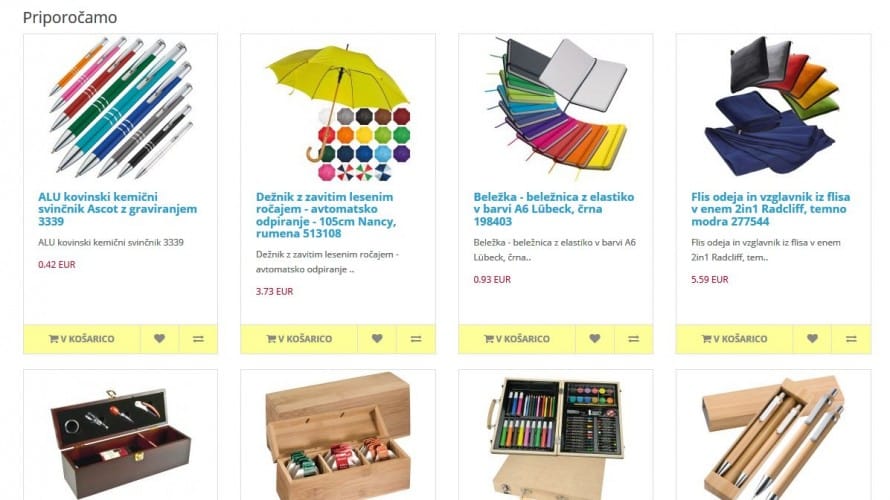This screenshot has width=890, height=500.
Task: Click compare icon on ALU kemični svinčnik card
Action: point(198,339)
